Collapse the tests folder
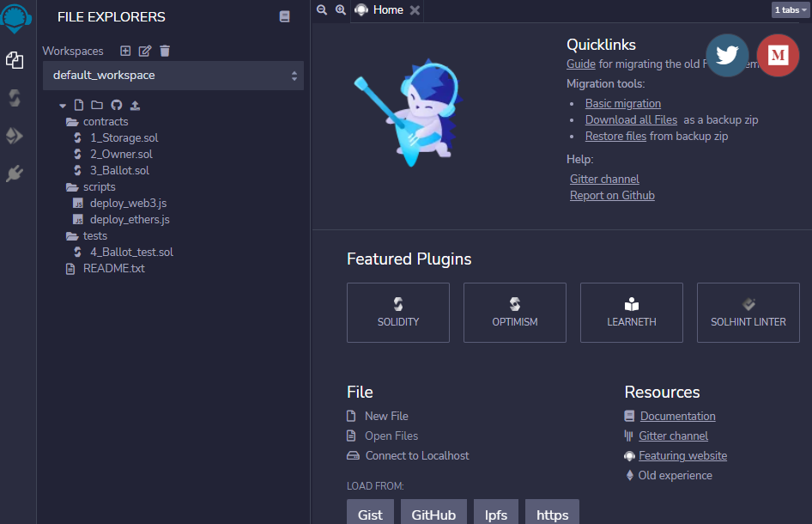 [x=87, y=236]
